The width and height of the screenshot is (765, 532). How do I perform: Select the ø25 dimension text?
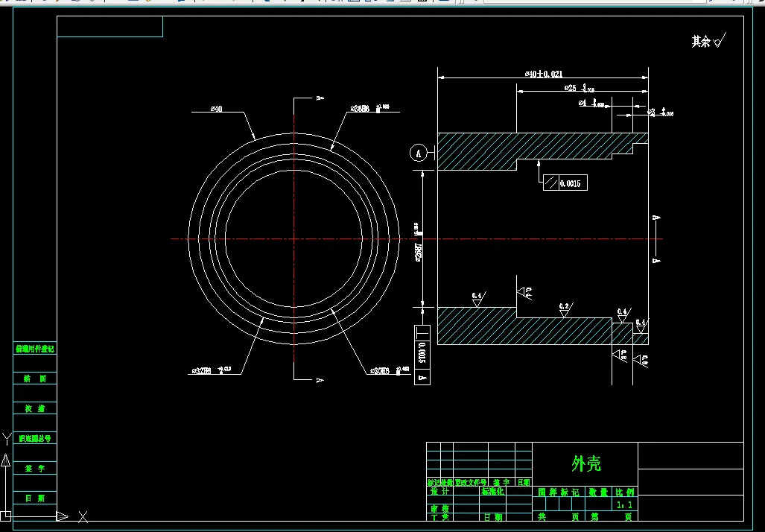[x=579, y=88]
